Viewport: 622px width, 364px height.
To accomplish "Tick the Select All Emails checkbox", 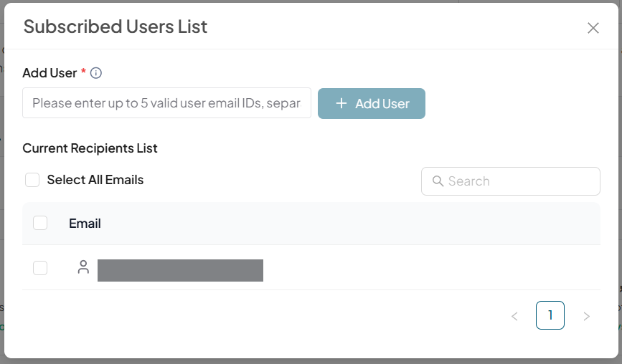I will [x=32, y=180].
